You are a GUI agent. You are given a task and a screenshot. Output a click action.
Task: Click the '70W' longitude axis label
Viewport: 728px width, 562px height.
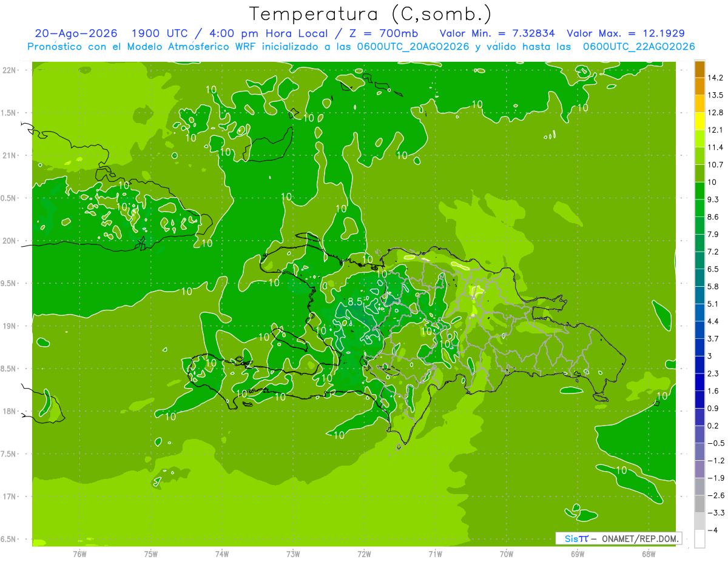click(507, 554)
